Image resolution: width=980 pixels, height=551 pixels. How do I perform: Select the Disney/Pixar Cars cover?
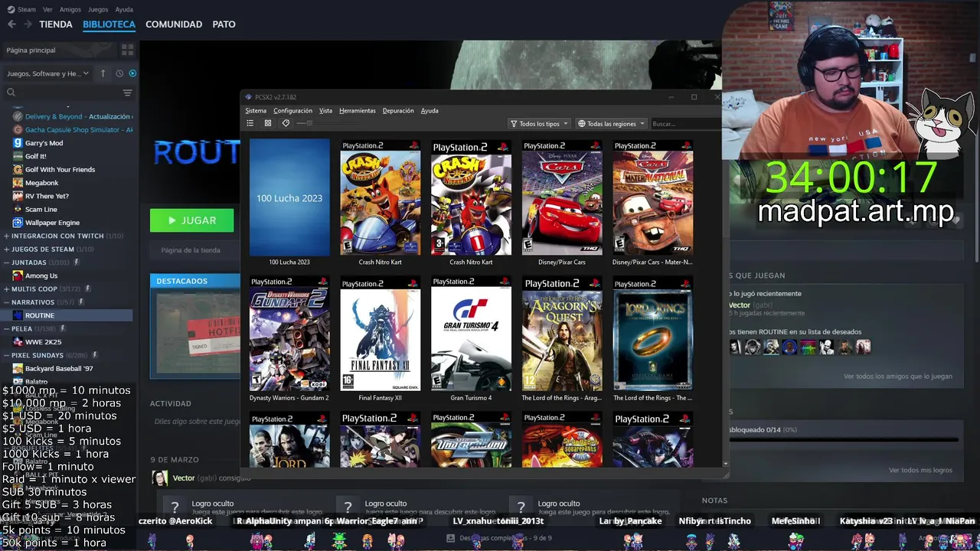click(x=562, y=197)
